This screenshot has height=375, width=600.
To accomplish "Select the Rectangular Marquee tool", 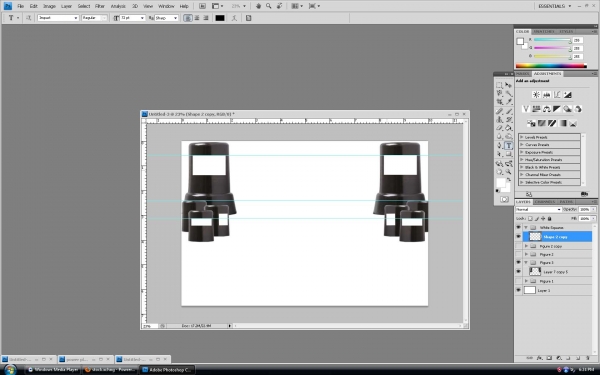I will click(499, 85).
